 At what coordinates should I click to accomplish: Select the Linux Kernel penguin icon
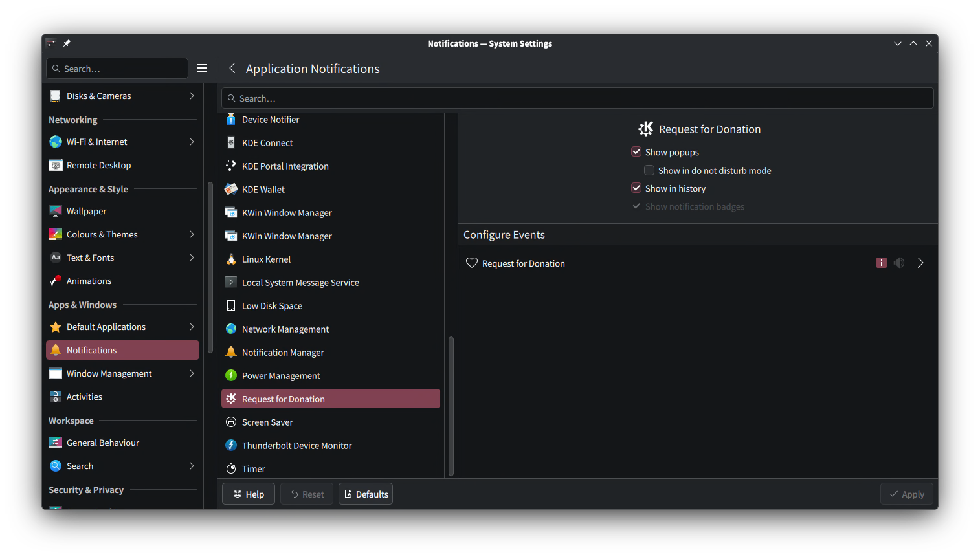click(x=231, y=259)
